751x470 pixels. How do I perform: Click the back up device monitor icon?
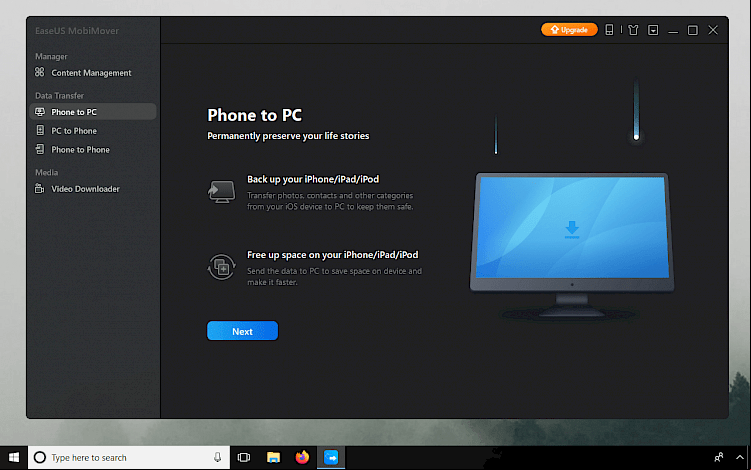221,192
